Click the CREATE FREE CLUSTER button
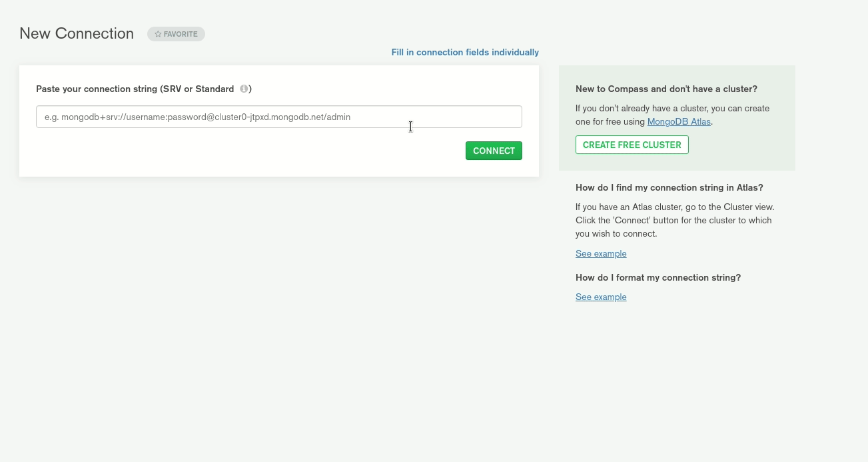 [x=632, y=145]
